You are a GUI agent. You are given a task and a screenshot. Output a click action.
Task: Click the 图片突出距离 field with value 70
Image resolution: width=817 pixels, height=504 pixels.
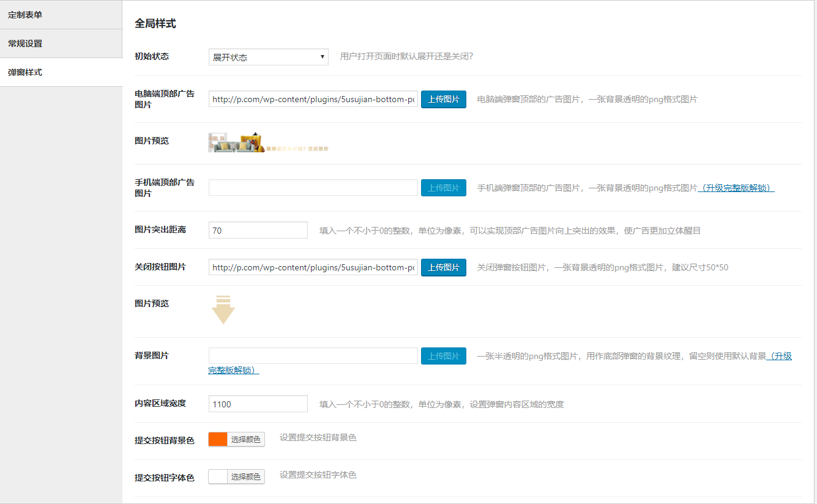pos(258,230)
